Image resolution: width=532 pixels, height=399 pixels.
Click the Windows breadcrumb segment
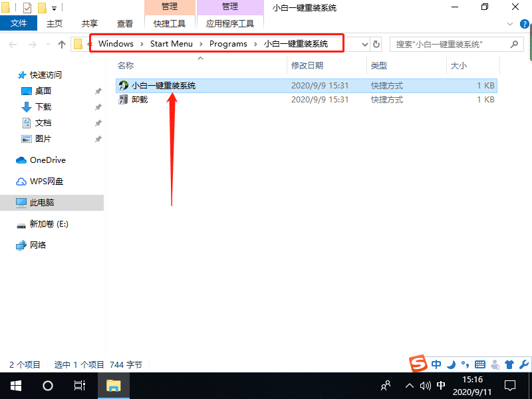pyautogui.click(x=116, y=44)
